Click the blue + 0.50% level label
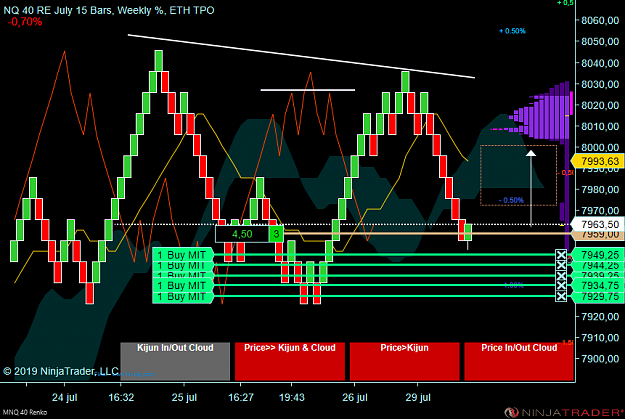Screen dimensions: 625x419 coord(513,31)
